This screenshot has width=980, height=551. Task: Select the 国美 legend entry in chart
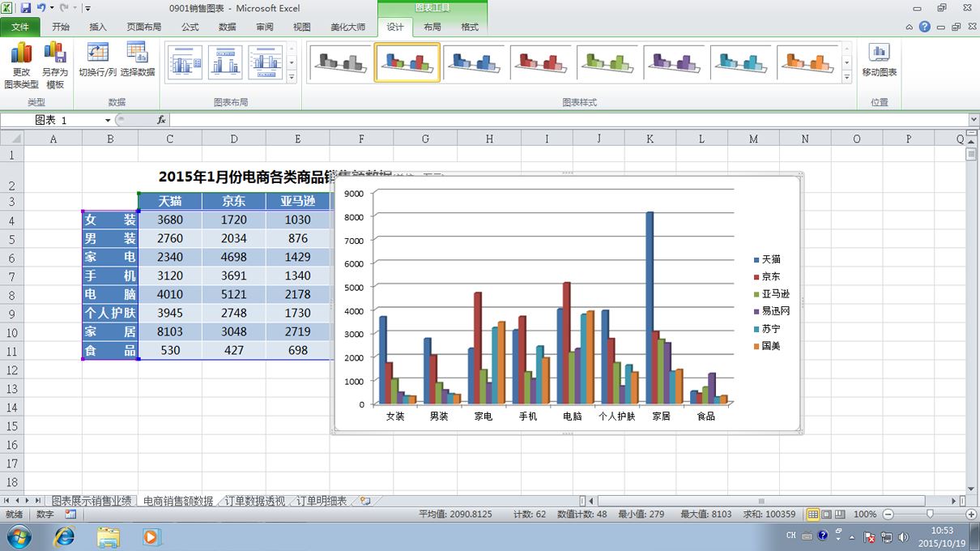point(767,346)
